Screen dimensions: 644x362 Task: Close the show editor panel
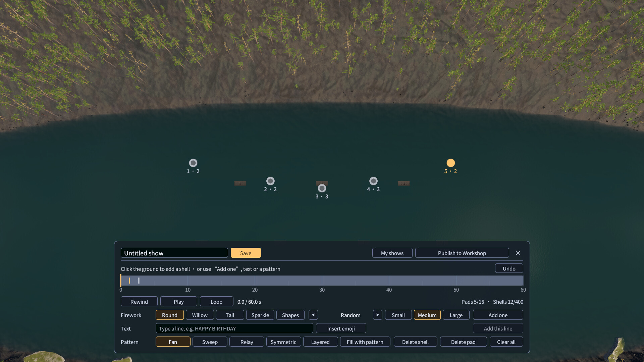[x=518, y=253]
